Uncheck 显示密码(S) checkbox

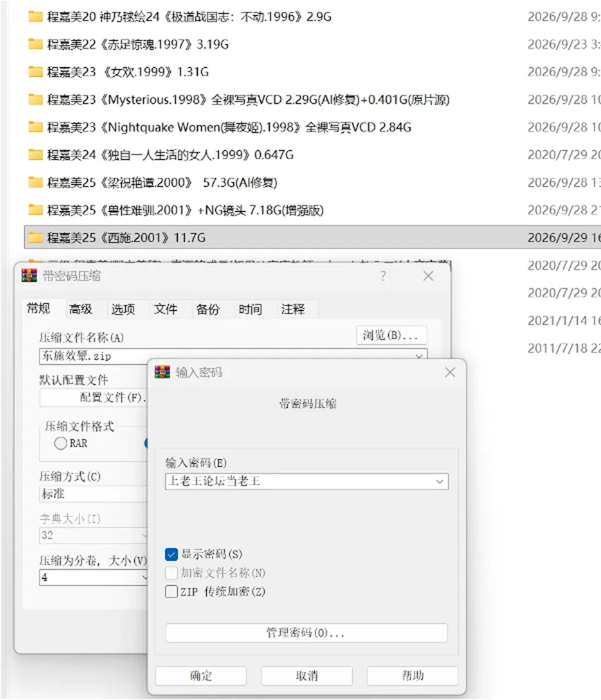(172, 555)
